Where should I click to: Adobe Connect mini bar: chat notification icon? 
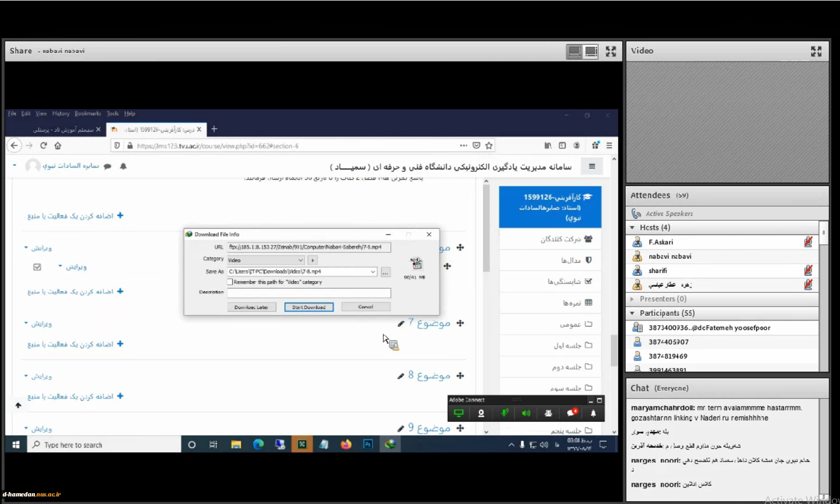click(571, 413)
